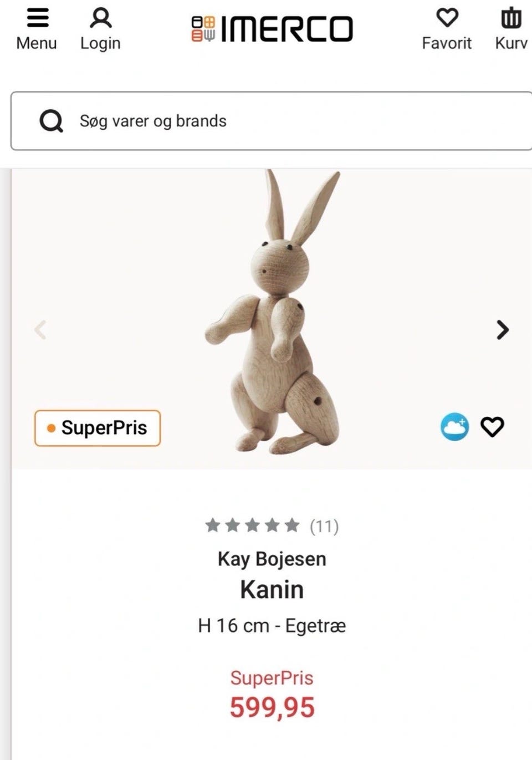Open the Kay Bojesen brand link

tap(272, 559)
